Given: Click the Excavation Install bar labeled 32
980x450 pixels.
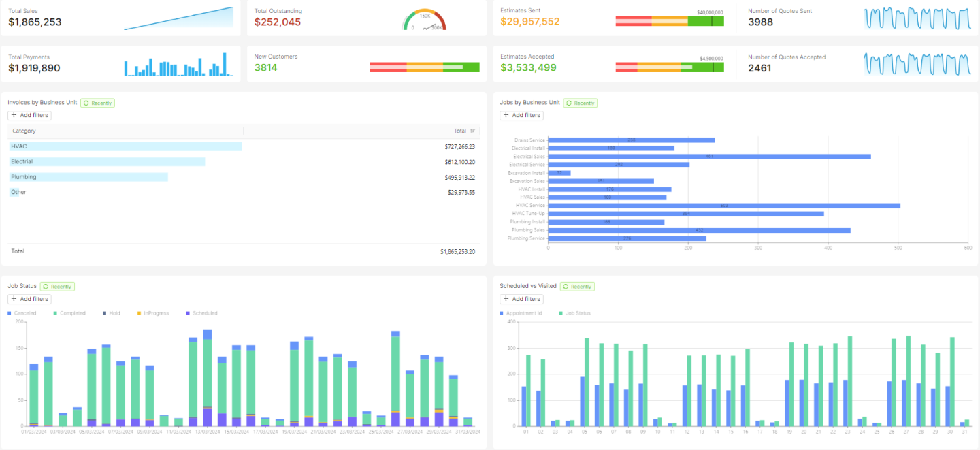Looking at the screenshot, I should point(559,173).
